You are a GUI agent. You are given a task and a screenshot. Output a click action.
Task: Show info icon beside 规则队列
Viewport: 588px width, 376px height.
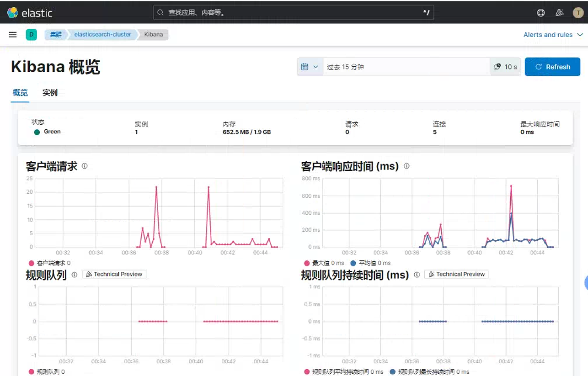(x=75, y=275)
